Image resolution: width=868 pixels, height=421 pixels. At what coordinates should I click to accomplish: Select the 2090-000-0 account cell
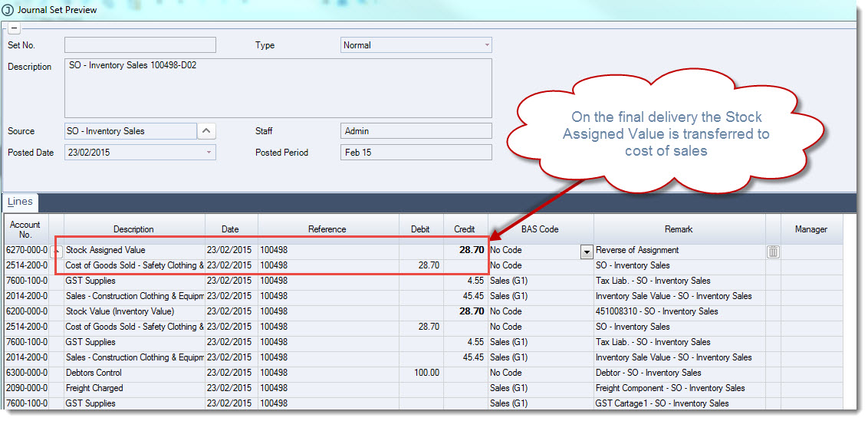click(x=25, y=388)
